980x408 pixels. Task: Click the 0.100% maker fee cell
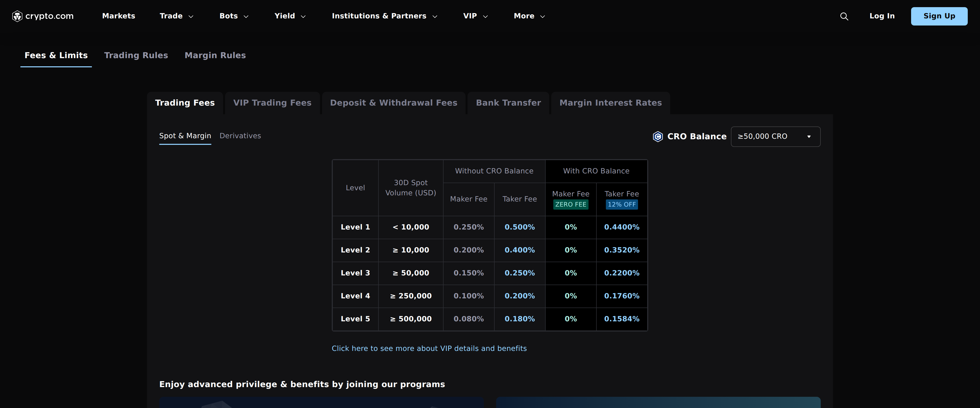click(469, 296)
